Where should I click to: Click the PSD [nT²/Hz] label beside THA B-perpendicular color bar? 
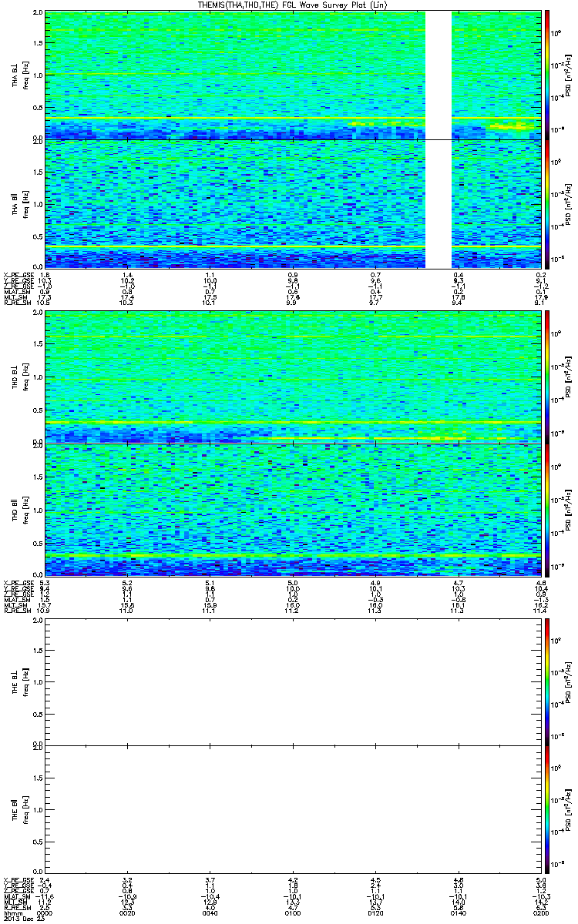[x=567, y=75]
